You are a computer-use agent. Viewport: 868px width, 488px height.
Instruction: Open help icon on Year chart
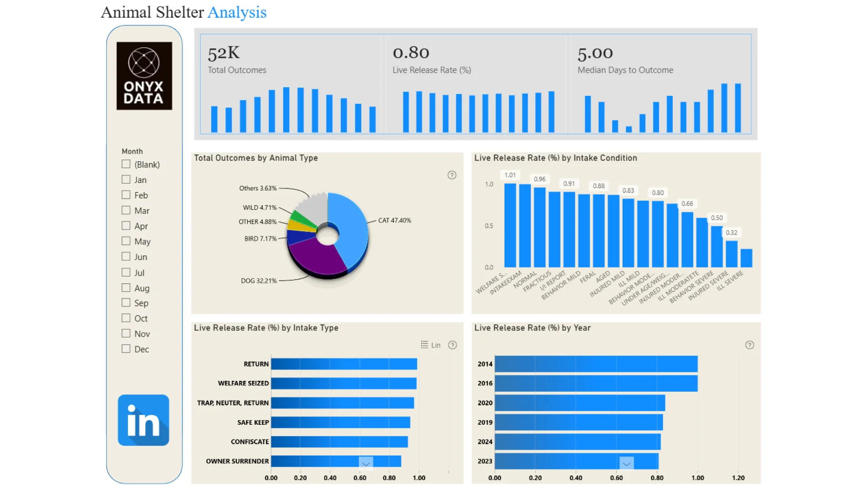pyautogui.click(x=749, y=345)
